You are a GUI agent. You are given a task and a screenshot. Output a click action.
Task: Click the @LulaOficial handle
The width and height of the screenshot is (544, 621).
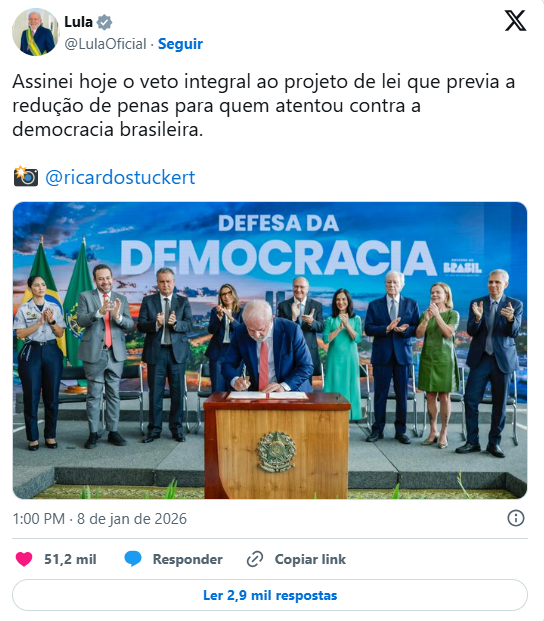pos(105,44)
